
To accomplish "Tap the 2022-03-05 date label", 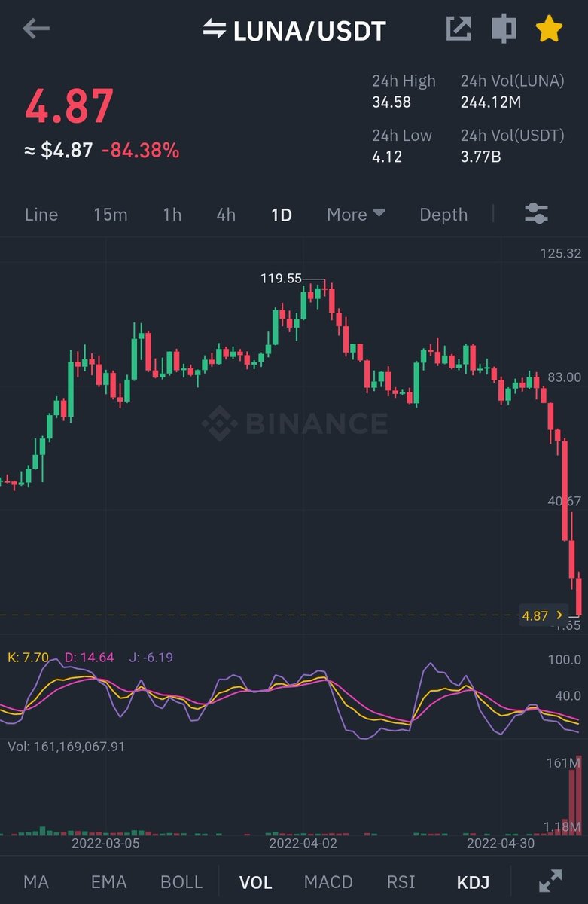I will point(105,843).
